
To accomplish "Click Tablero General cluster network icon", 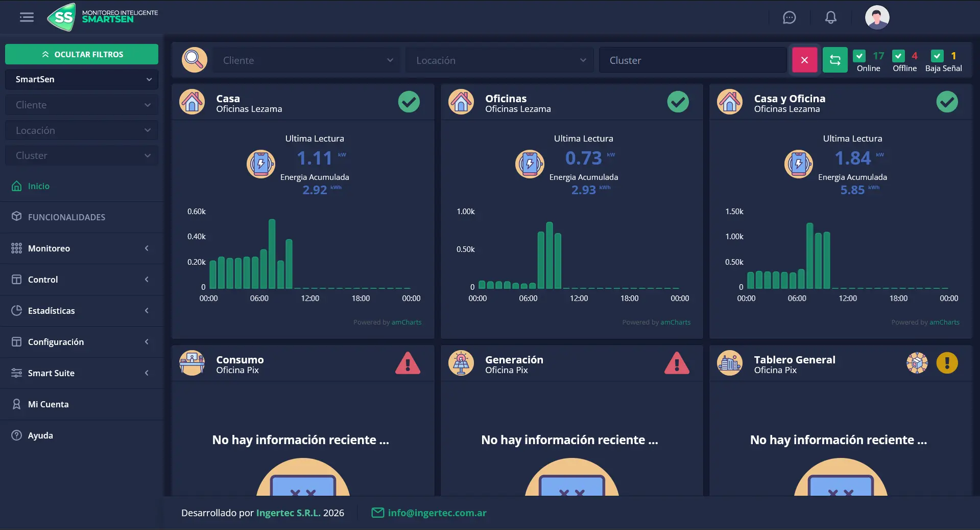I will (x=917, y=363).
